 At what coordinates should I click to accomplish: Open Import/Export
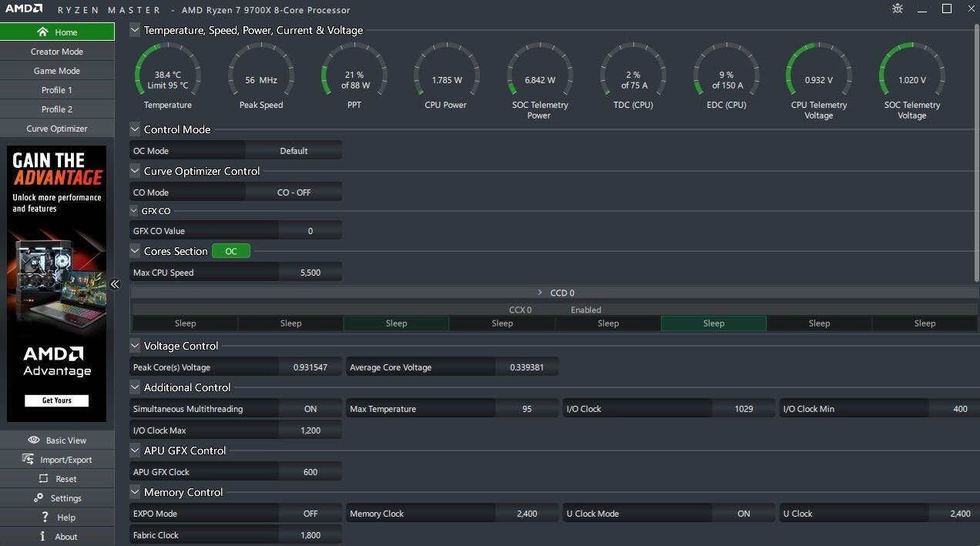(57, 460)
